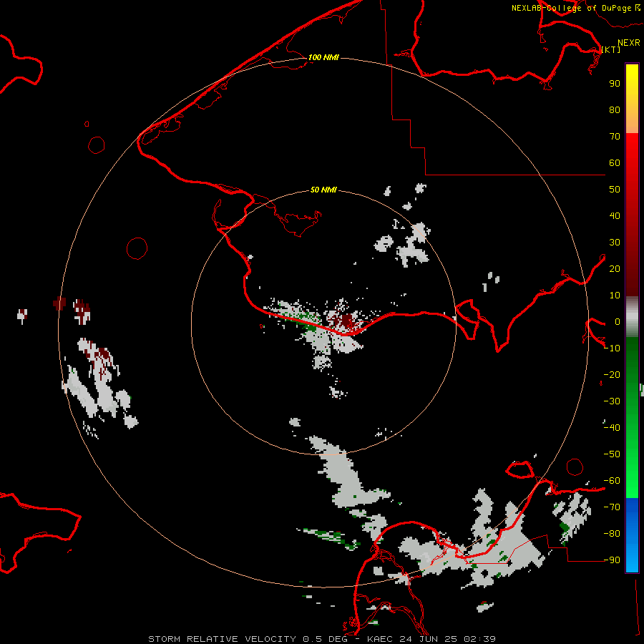Viewport: 644px width, 644px height.
Task: Click the -50 value on velocity scale
Action: click(x=612, y=454)
